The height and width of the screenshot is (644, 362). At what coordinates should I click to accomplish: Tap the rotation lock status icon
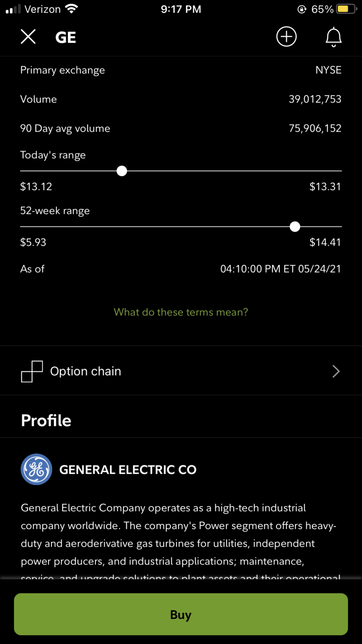(x=302, y=9)
